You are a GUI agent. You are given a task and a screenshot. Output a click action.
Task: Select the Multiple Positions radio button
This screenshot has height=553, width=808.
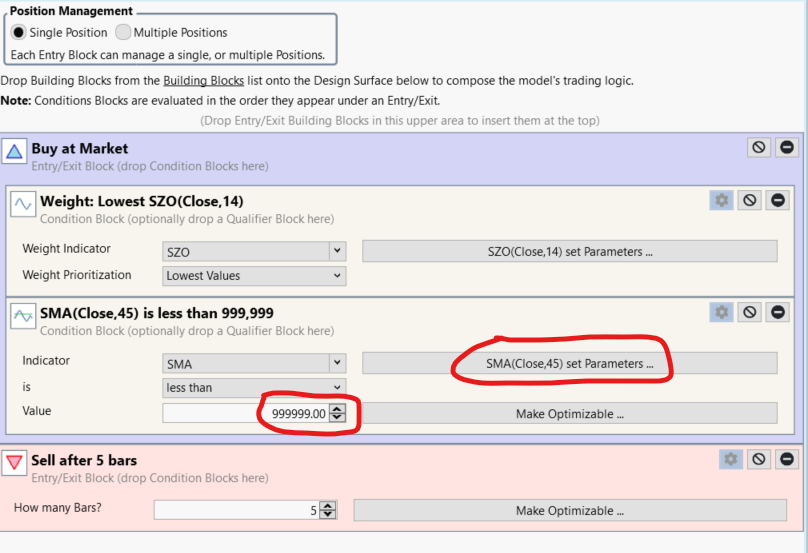pos(123,32)
